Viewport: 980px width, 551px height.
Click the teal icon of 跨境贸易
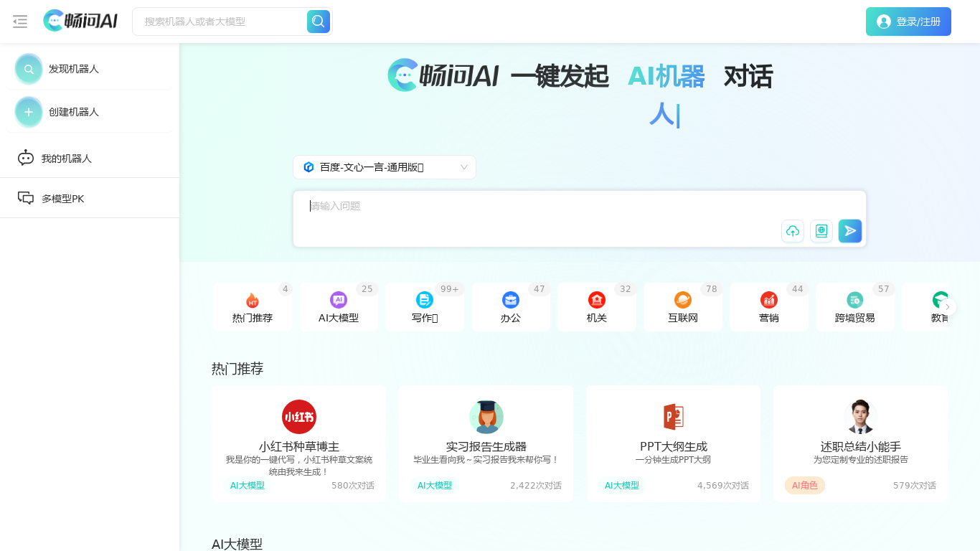855,300
